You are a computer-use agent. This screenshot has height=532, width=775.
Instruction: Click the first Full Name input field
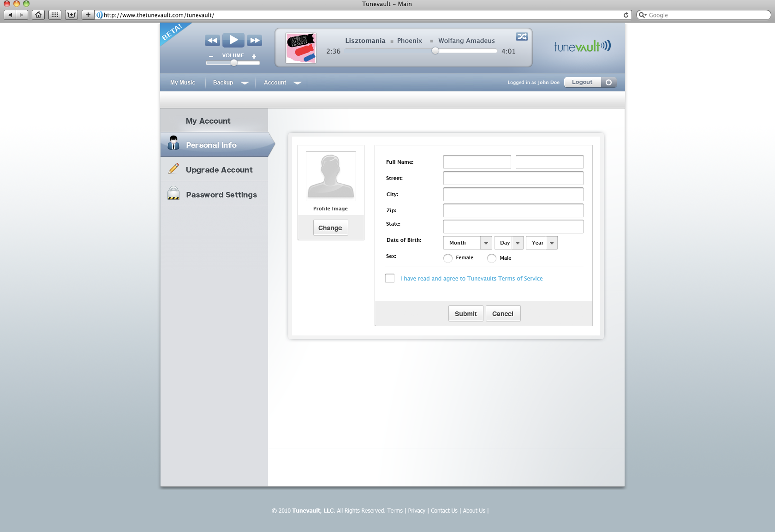point(477,162)
